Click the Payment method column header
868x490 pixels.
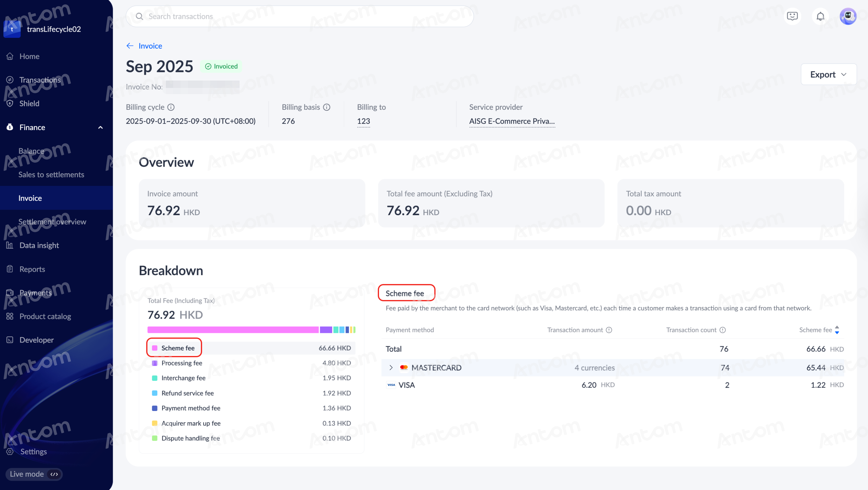pyautogui.click(x=410, y=330)
